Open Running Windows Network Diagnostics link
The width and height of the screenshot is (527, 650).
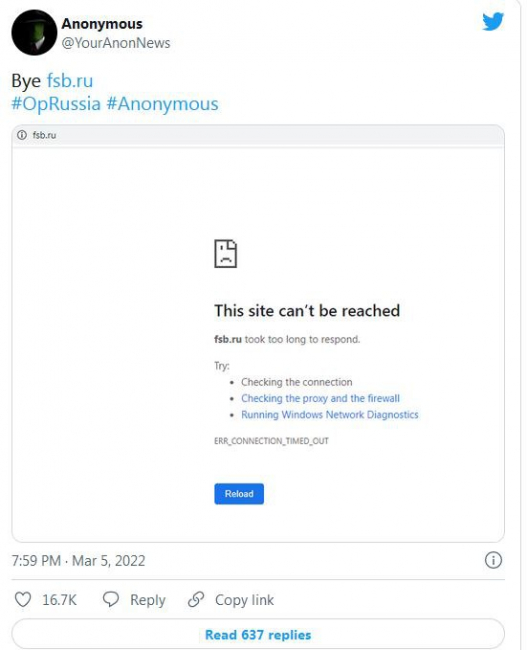click(x=330, y=415)
